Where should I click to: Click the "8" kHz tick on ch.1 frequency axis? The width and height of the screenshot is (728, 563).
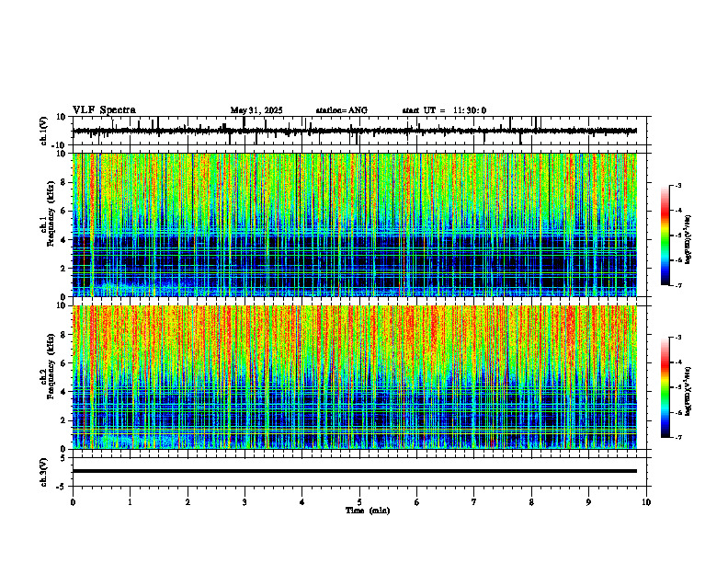(x=64, y=182)
